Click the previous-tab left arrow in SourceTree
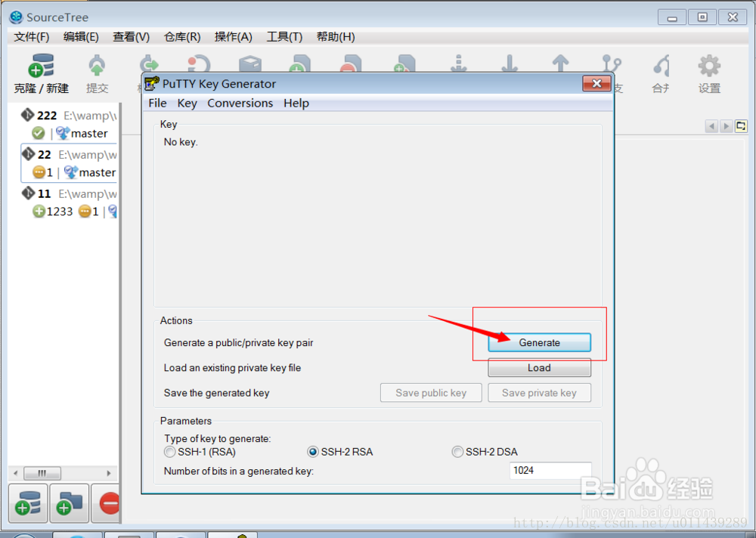Image resolution: width=756 pixels, height=538 pixels. 711,126
